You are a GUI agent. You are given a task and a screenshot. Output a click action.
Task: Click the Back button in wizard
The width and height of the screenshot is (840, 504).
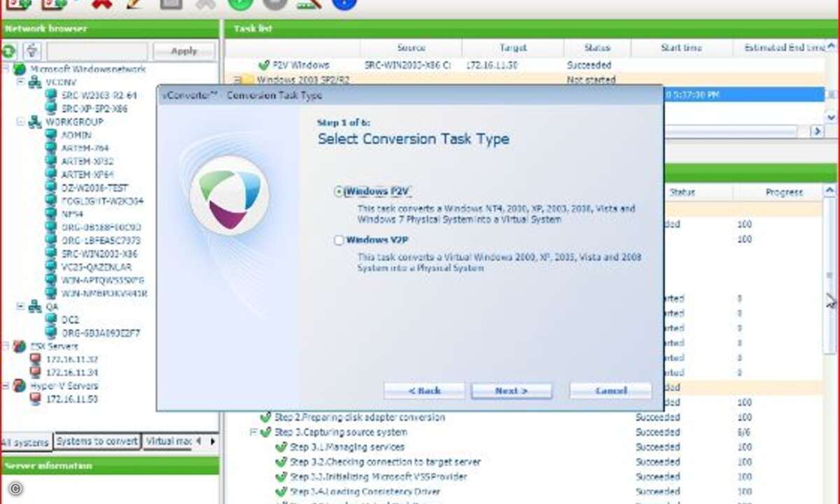[x=424, y=391]
